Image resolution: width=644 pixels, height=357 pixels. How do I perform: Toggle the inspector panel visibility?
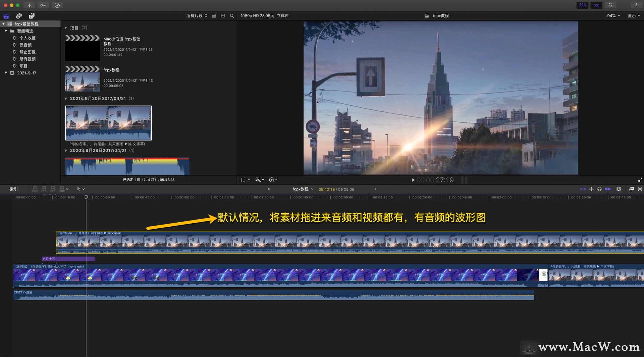(x=610, y=5)
